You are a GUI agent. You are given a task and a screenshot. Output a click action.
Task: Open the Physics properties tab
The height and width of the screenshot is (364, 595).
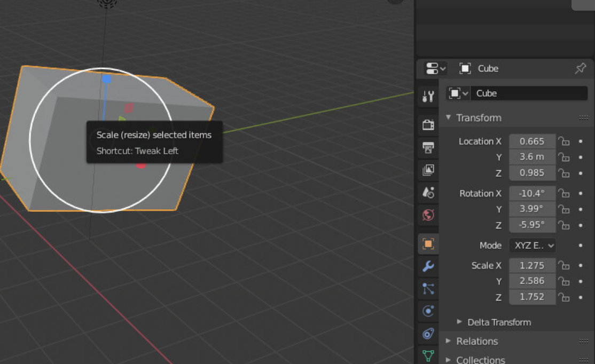[428, 311]
